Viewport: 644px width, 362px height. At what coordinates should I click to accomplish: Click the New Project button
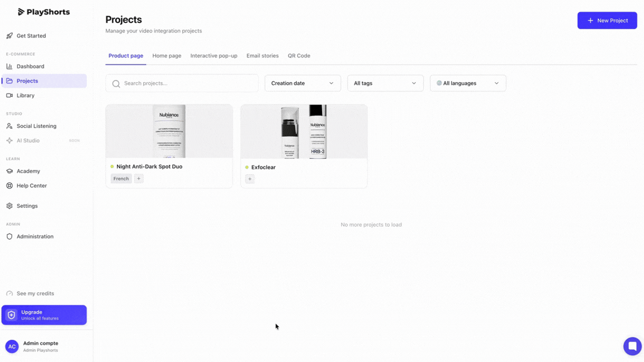pyautogui.click(x=607, y=21)
